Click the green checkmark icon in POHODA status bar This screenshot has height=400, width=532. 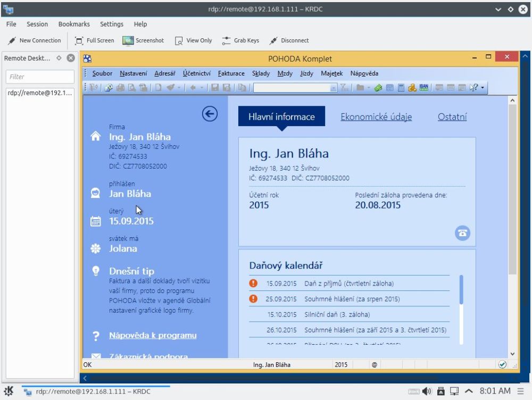(x=502, y=364)
